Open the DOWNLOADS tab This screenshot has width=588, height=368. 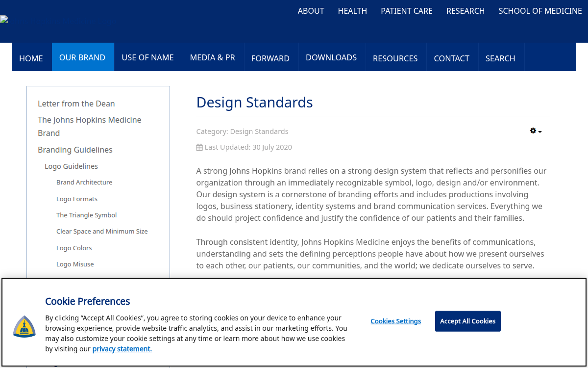coord(331,57)
